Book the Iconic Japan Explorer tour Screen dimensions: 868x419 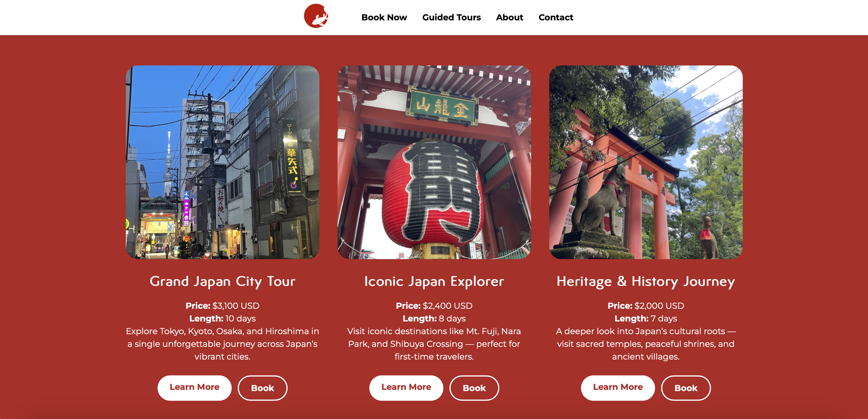coord(474,388)
